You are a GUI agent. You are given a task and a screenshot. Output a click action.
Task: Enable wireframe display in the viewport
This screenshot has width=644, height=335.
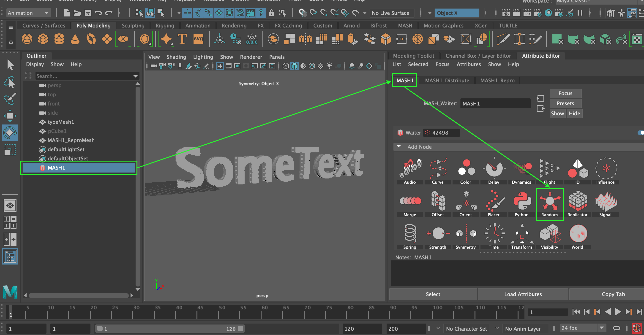(286, 66)
